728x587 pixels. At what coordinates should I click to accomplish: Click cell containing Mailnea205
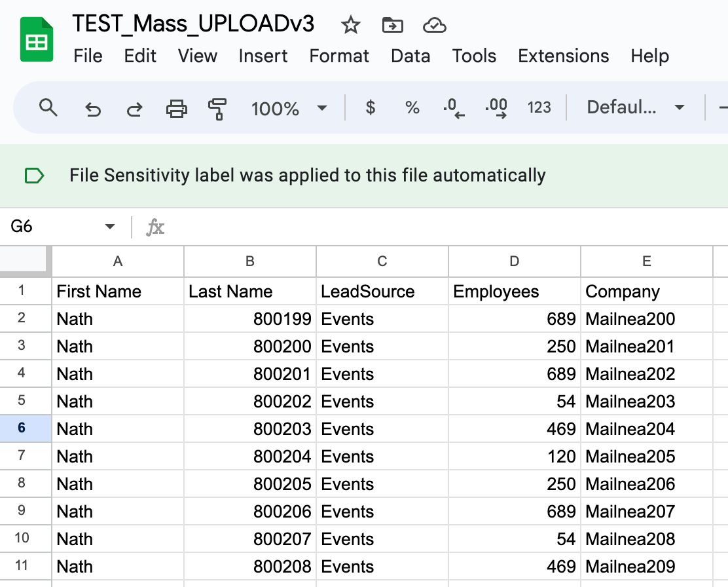pos(646,456)
